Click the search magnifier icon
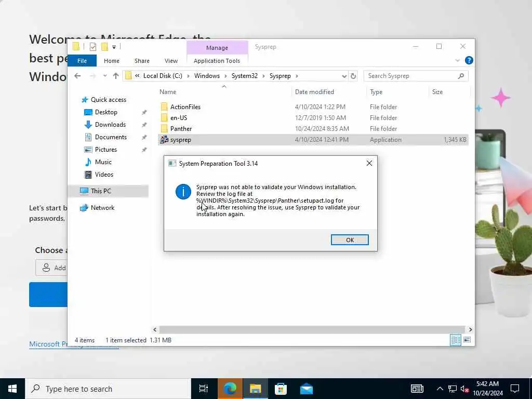The height and width of the screenshot is (399, 532). tap(461, 76)
